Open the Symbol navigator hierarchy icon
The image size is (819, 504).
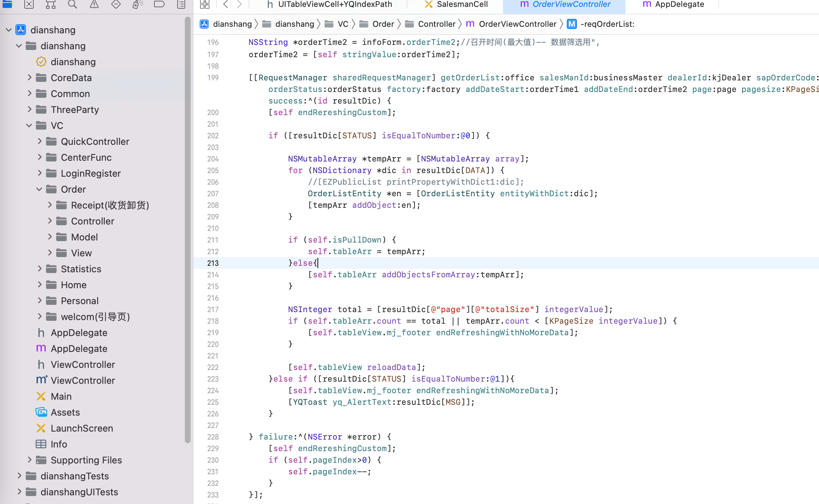[51, 4]
